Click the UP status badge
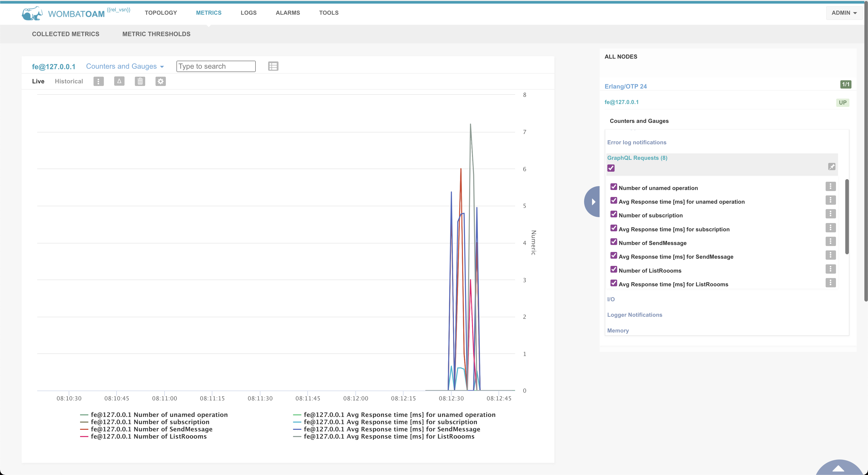Viewport: 868px width, 475px height. 842,103
